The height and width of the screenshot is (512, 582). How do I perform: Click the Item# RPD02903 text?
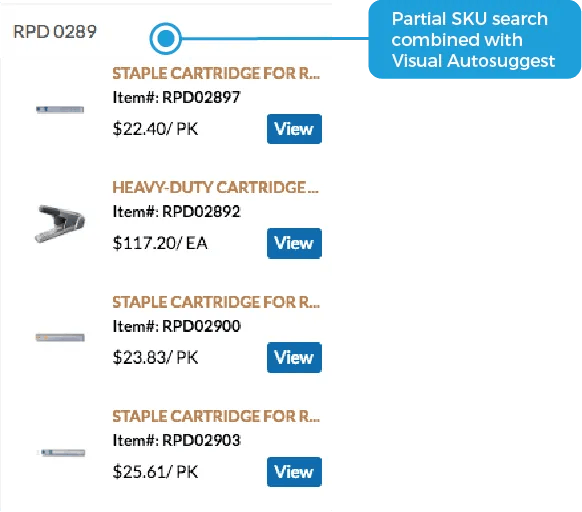(176, 440)
